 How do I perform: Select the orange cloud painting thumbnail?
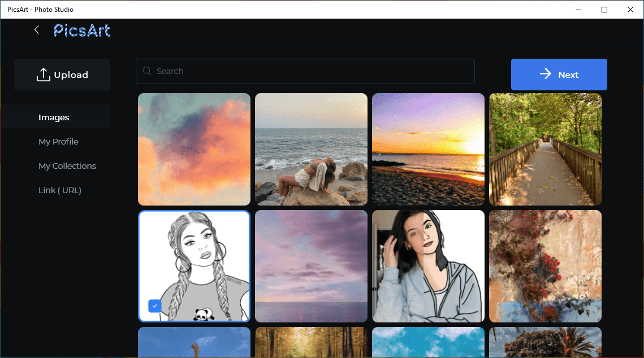pos(194,149)
